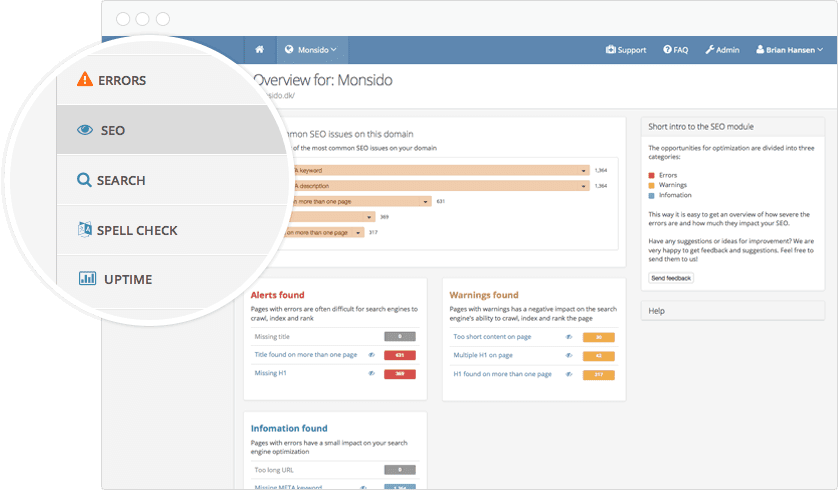Expand the META description bar dropdown arrow
The image size is (838, 490).
coord(583,186)
